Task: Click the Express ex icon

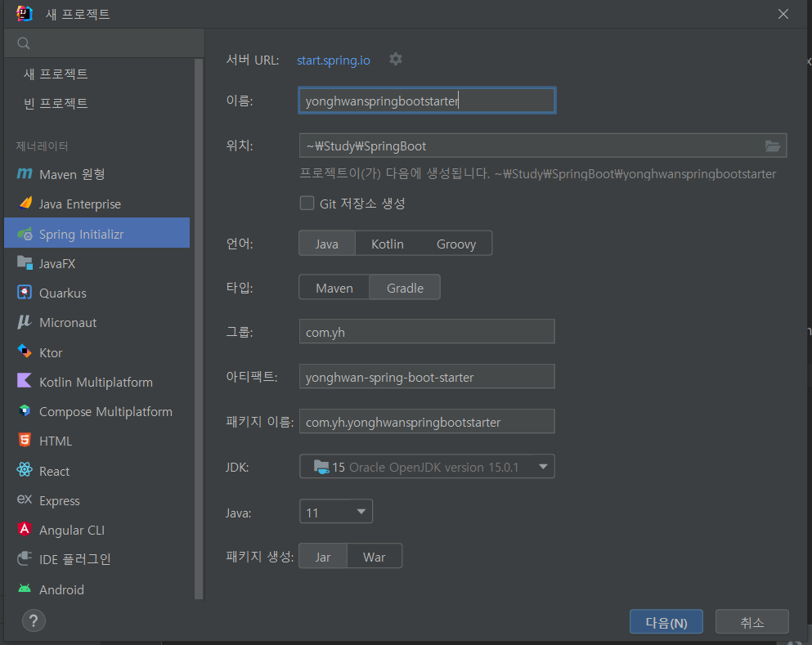Action: (25, 499)
